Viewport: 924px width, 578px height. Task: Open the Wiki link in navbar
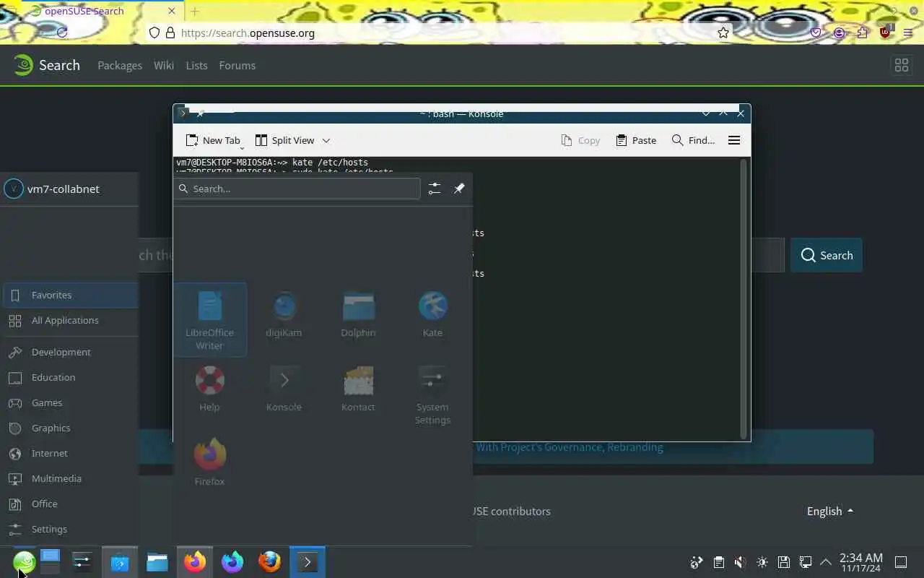(164, 65)
